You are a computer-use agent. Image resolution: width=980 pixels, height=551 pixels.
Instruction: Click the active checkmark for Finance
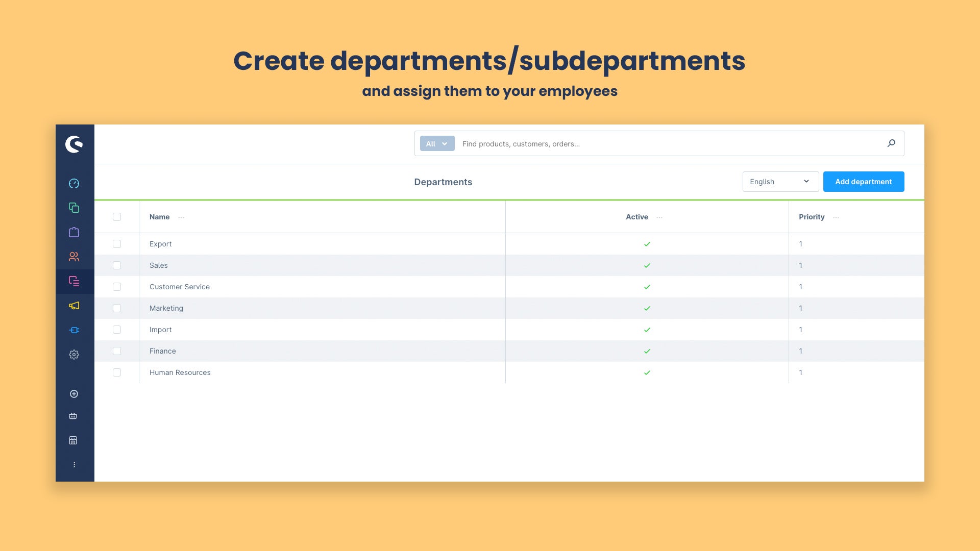[647, 351]
